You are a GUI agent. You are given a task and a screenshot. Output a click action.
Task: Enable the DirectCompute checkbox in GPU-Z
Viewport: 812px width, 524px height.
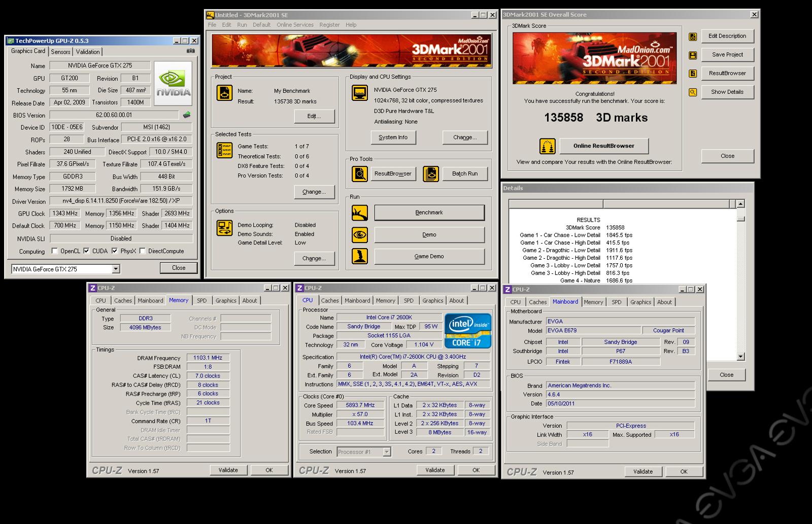pos(143,251)
